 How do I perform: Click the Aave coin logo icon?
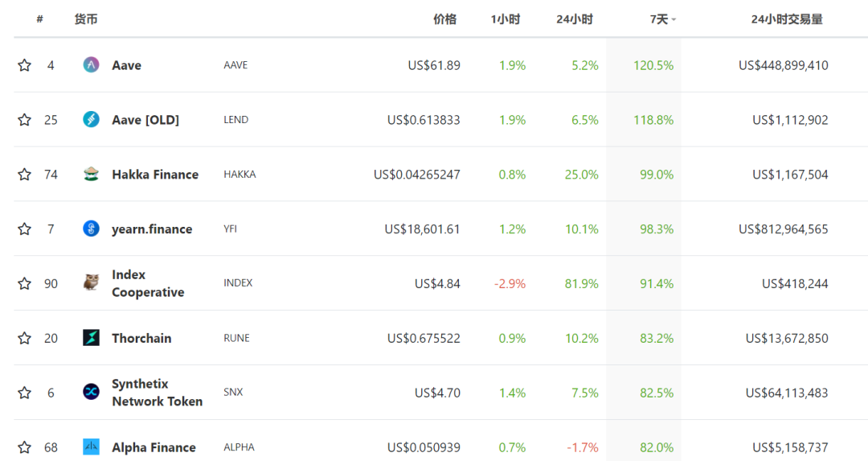coord(91,65)
